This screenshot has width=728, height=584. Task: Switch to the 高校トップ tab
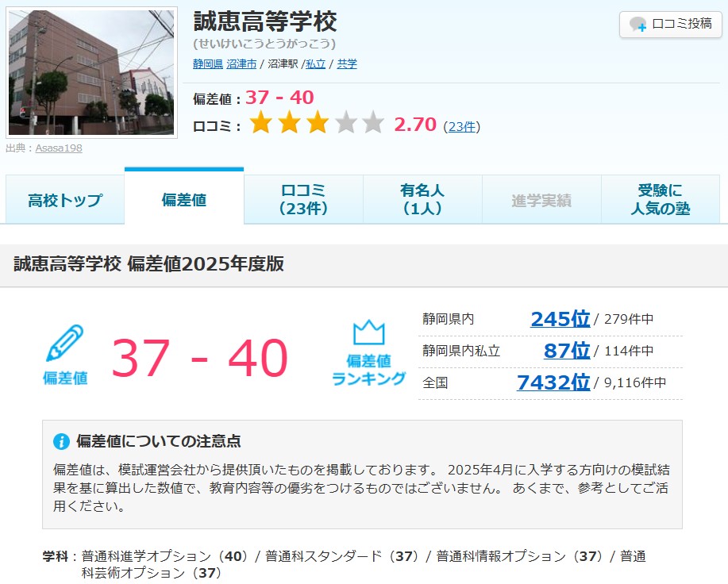[x=65, y=200]
